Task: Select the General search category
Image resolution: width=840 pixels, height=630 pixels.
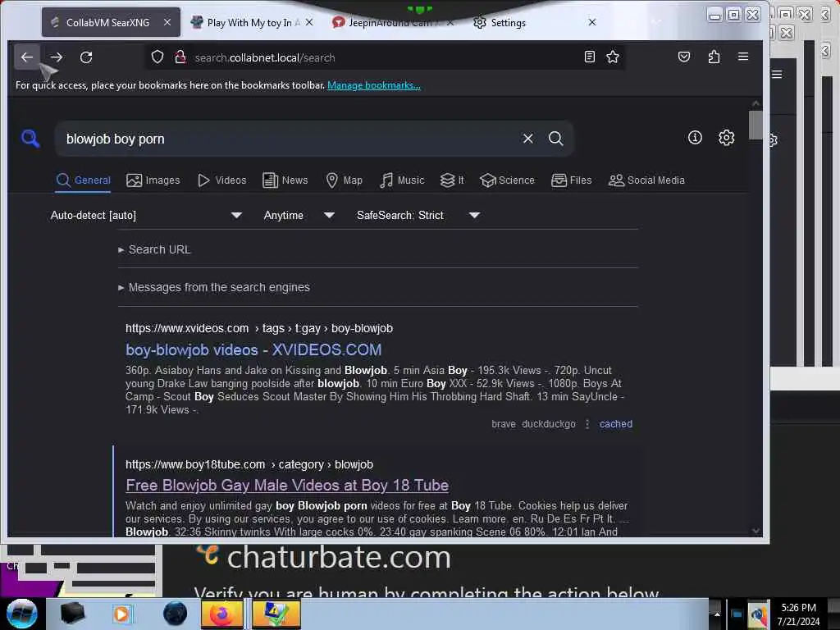Action: click(83, 180)
